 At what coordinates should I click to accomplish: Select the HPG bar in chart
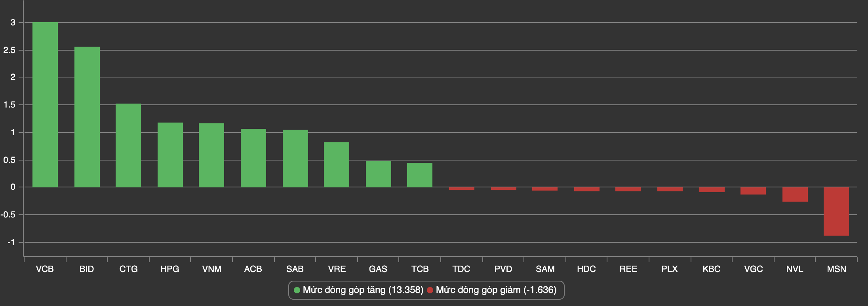170,155
